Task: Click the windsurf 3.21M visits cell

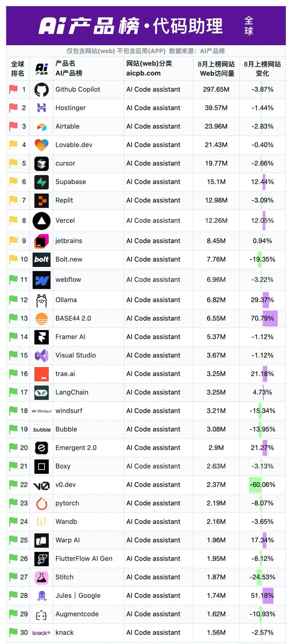Action: pos(216,411)
